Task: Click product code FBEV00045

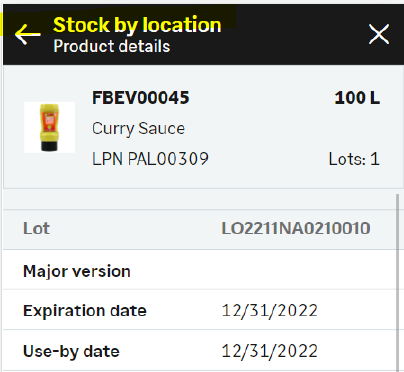Action: point(141,98)
